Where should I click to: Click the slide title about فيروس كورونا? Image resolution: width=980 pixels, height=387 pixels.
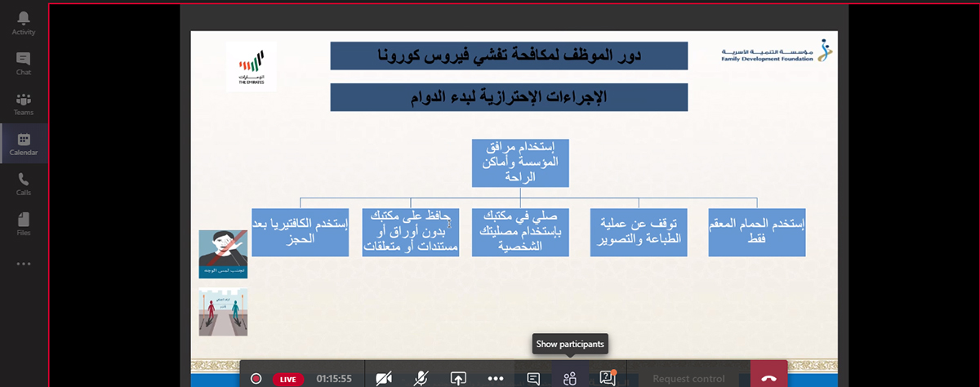(x=509, y=56)
